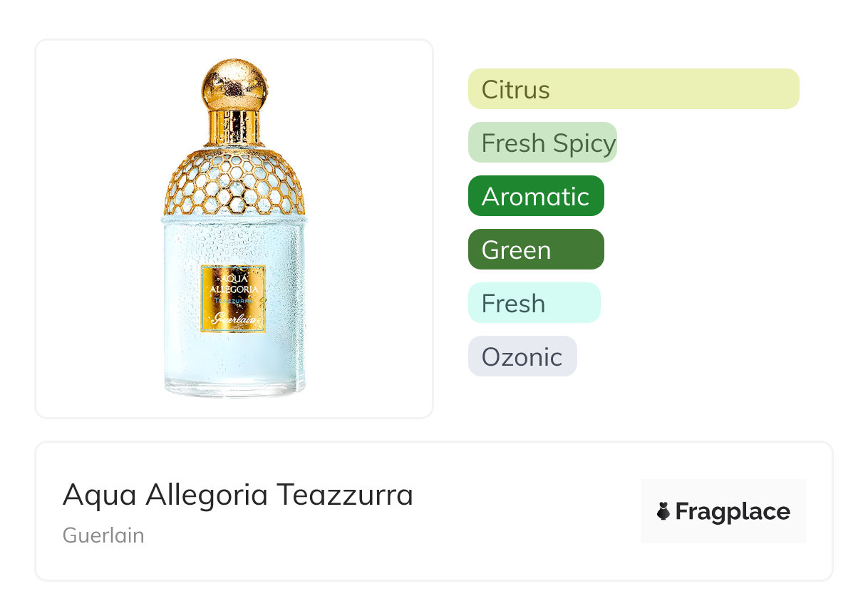Select the Ozonic accord tag
This screenshot has width=868, height=616.
point(522,356)
